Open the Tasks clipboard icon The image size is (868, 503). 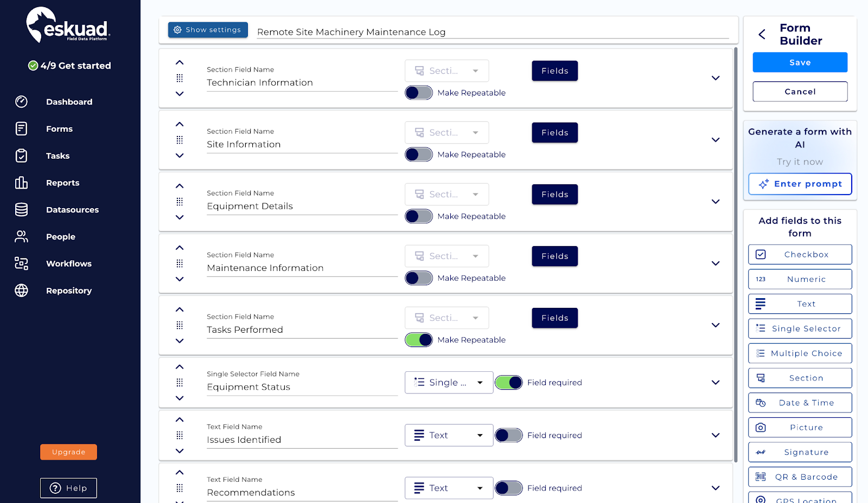pyautogui.click(x=21, y=156)
